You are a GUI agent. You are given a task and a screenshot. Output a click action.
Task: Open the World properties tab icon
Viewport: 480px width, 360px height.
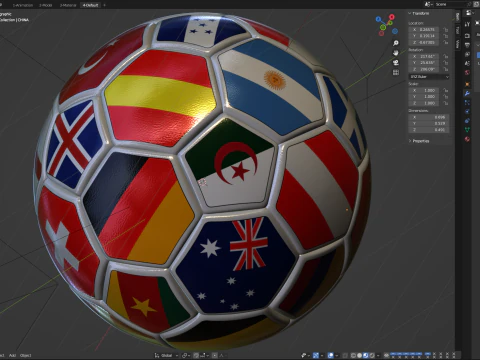[467, 72]
